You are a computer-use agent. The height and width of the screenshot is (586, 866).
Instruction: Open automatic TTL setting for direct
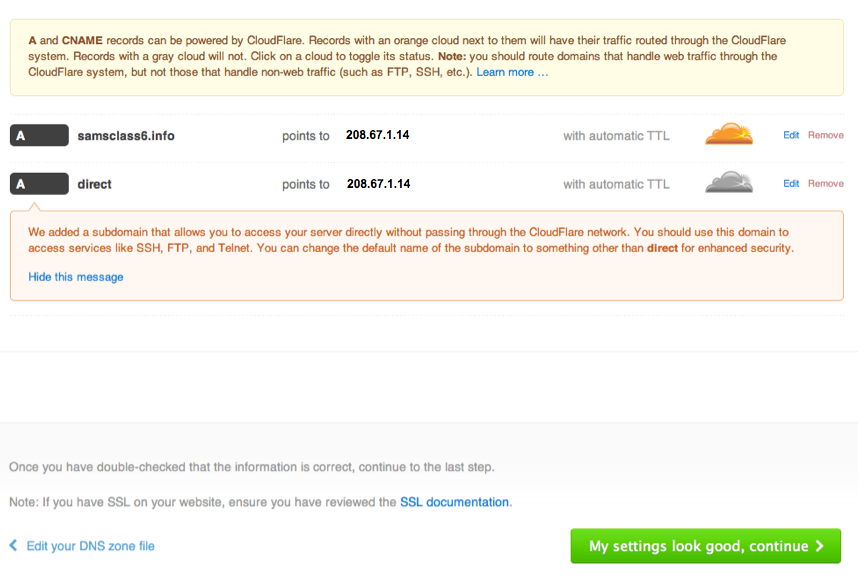click(x=616, y=184)
